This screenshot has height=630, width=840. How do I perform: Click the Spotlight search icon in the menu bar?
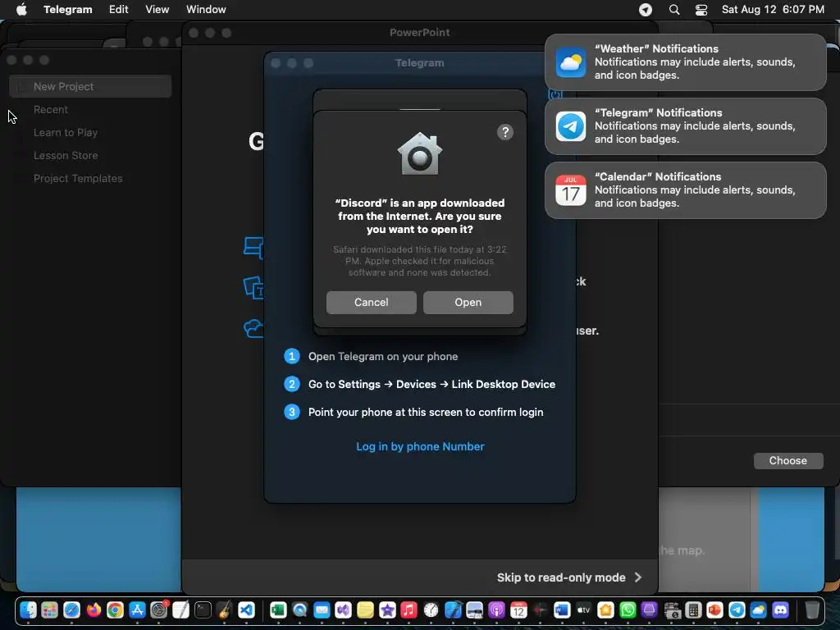[674, 10]
